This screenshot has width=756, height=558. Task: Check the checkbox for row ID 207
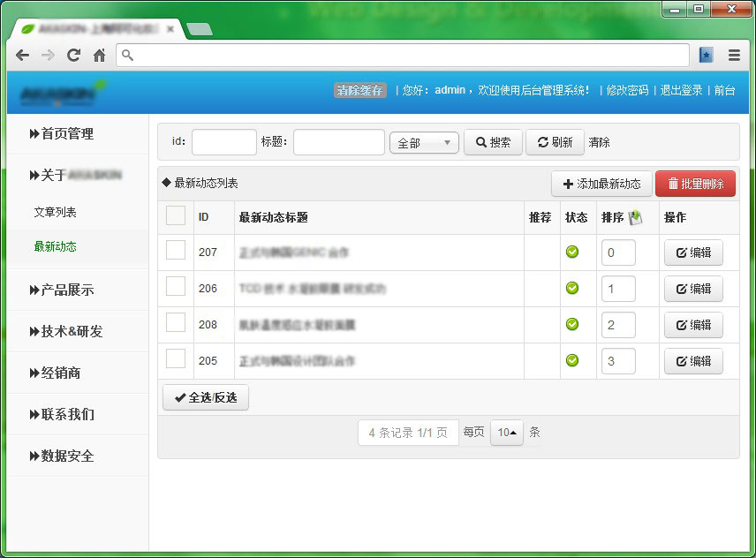tap(176, 252)
